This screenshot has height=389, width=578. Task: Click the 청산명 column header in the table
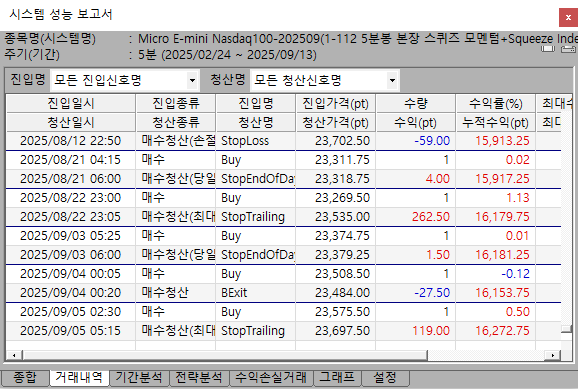point(256,122)
